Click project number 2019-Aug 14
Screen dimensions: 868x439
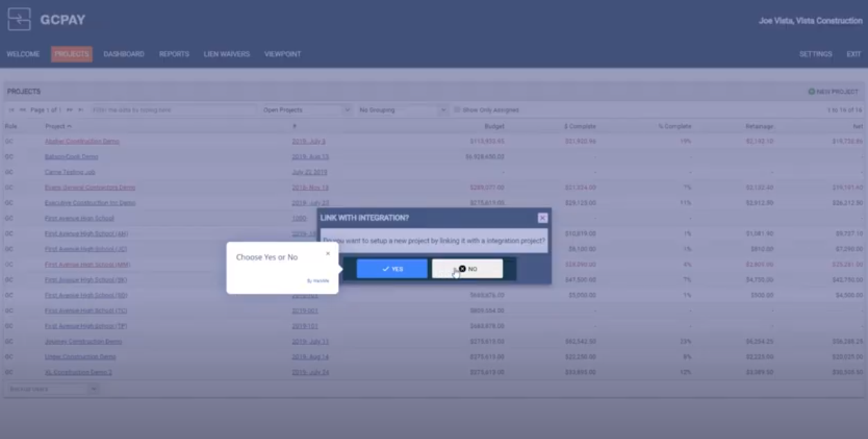[x=310, y=356]
